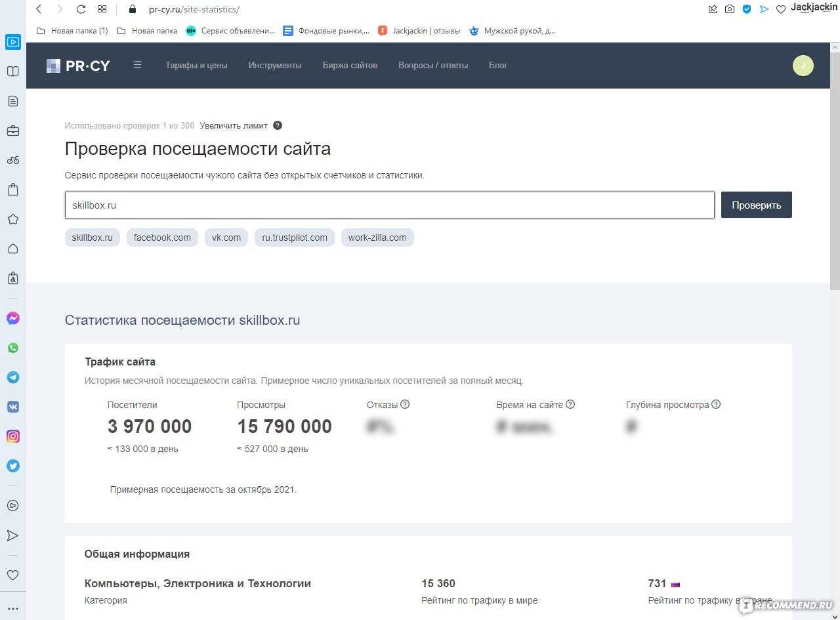
Task: Open the Вопросы / ответы menu item
Action: [x=433, y=65]
